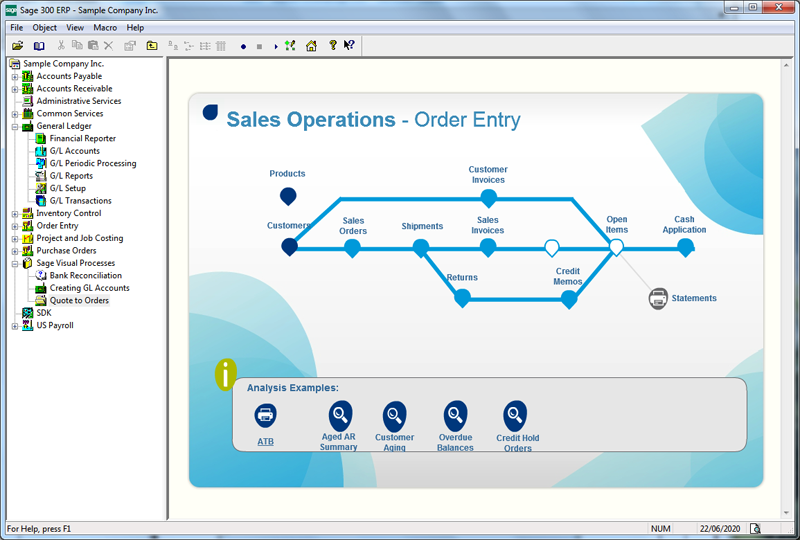This screenshot has width=800, height=540.
Task: Click the Delete X toolbar icon
Action: (x=109, y=46)
